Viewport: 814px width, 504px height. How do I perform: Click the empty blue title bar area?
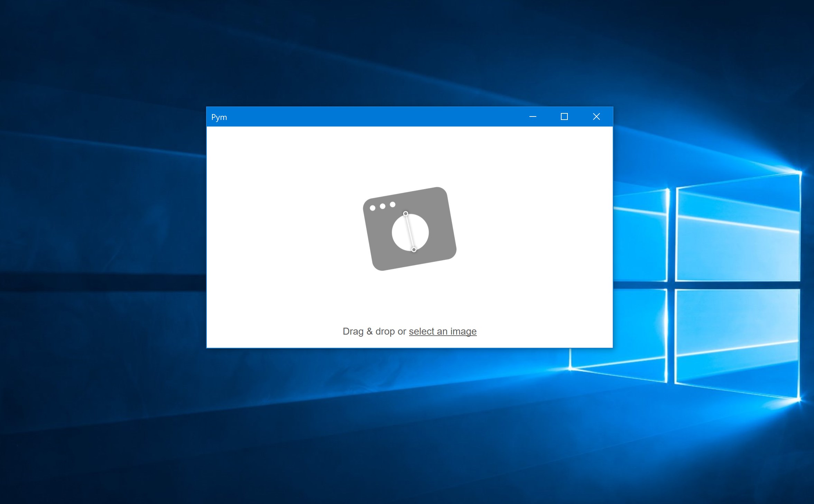(363, 117)
